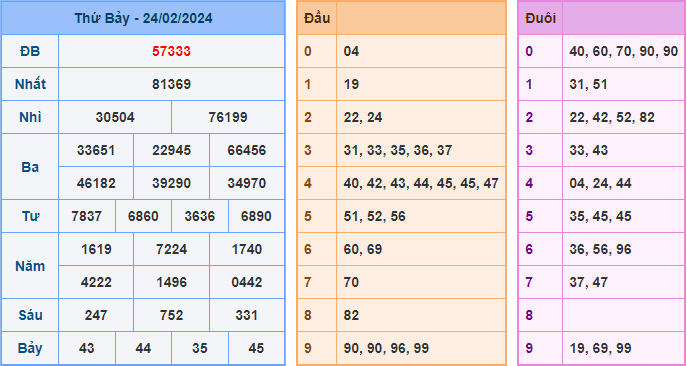
Task: Click the Bảy row label
Action: (30, 348)
